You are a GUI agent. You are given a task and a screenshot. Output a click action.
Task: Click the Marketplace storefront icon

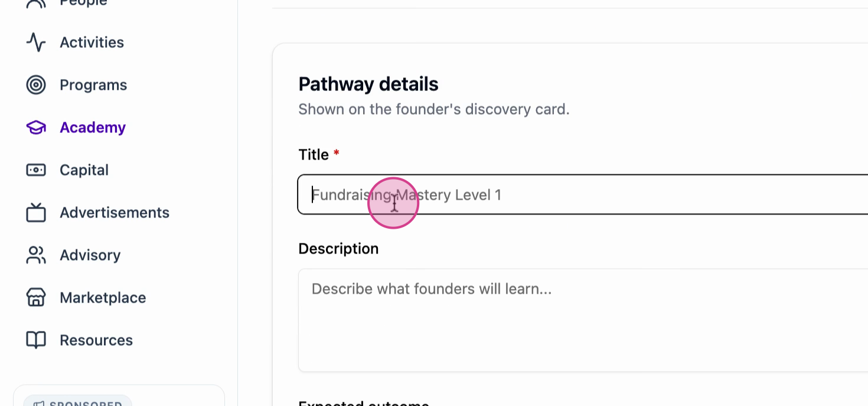(x=36, y=298)
